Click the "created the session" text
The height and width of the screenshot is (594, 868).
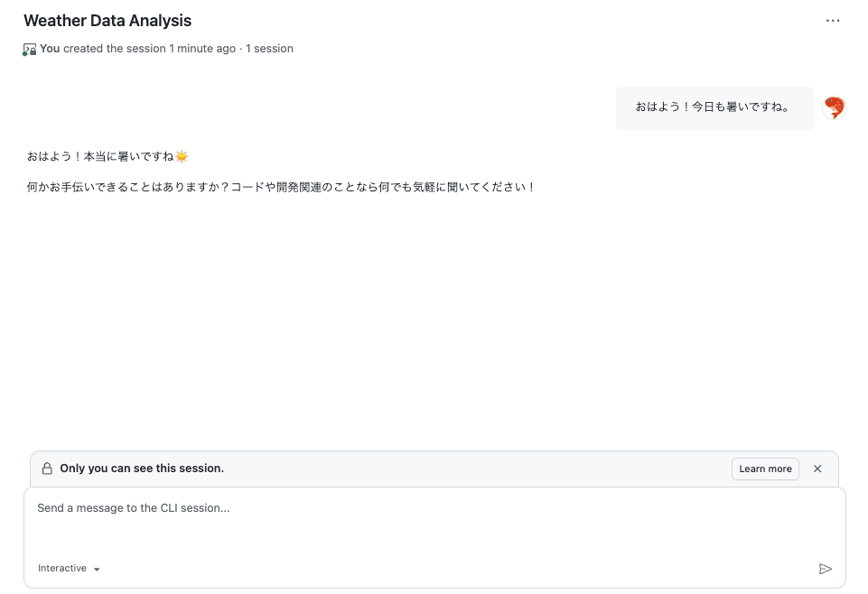(x=115, y=49)
